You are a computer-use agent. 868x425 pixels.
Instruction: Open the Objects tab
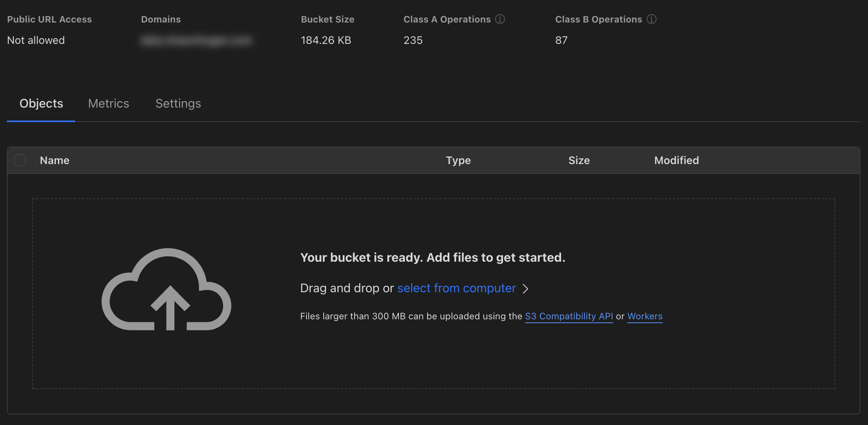coord(41,104)
